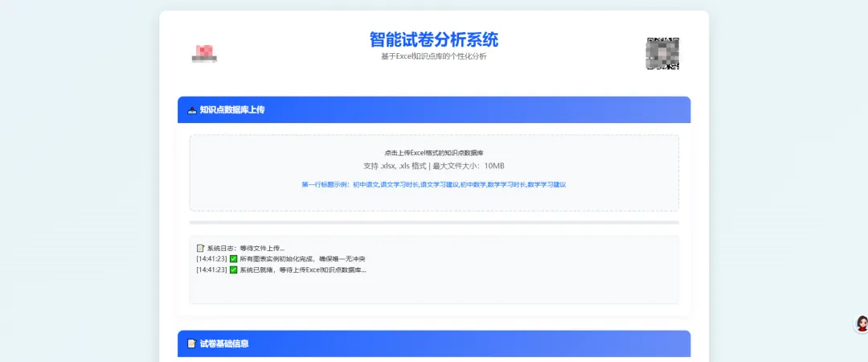Click the green check before 所有图表实例初始化完成
The height and width of the screenshot is (362, 868).
pyautogui.click(x=234, y=259)
